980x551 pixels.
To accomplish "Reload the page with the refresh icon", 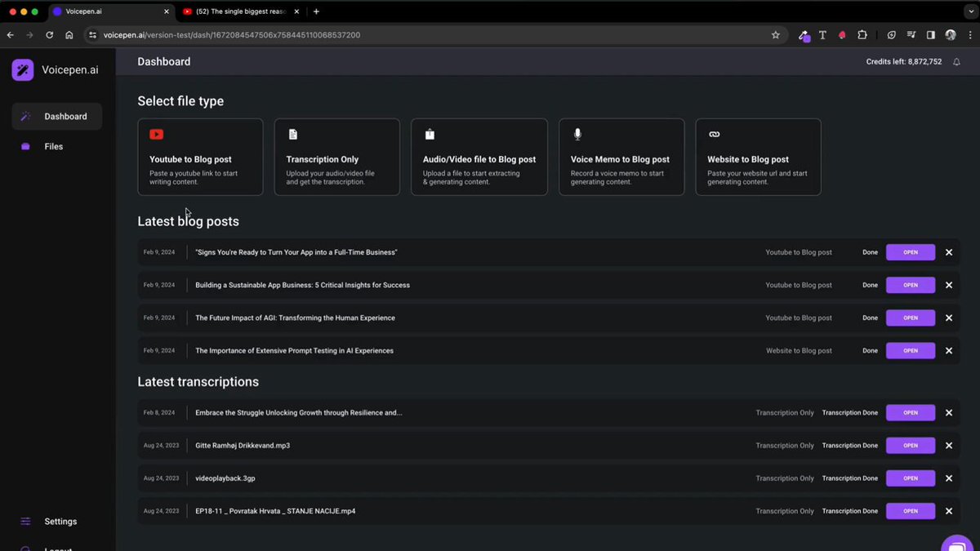I will pos(49,35).
